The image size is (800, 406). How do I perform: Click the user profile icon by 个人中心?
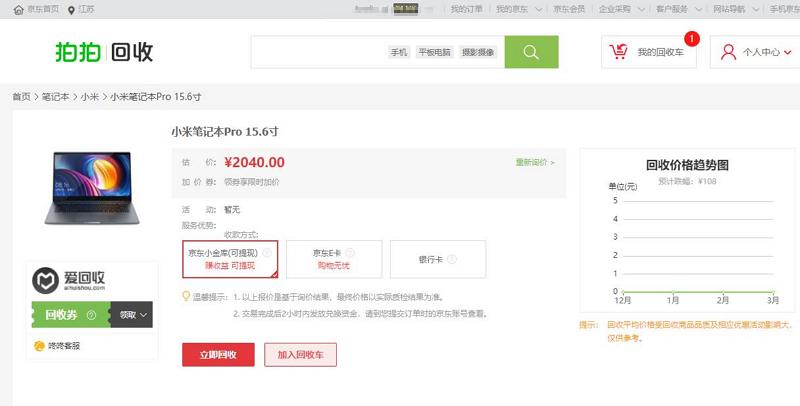[728, 52]
